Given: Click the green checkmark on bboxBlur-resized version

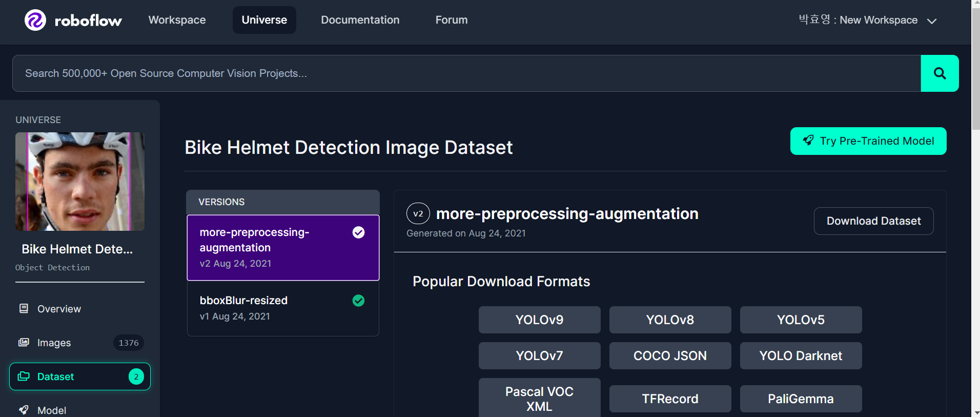Looking at the screenshot, I should 359,301.
